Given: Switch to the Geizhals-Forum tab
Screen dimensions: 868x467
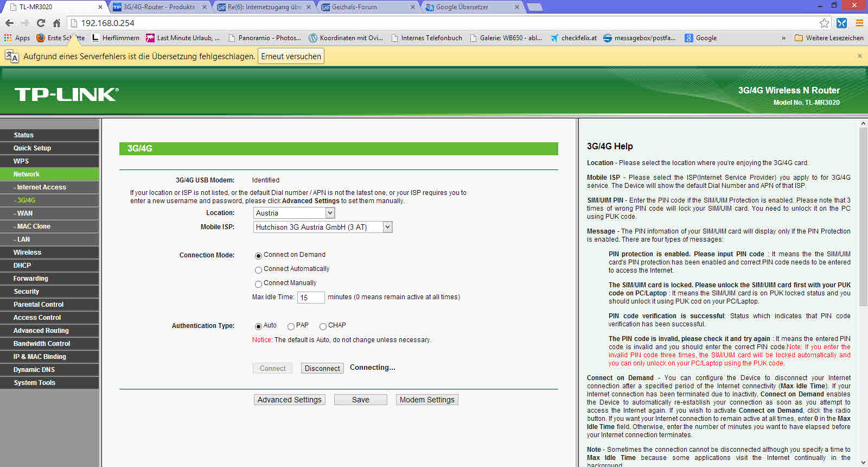Looking at the screenshot, I should [368, 7].
